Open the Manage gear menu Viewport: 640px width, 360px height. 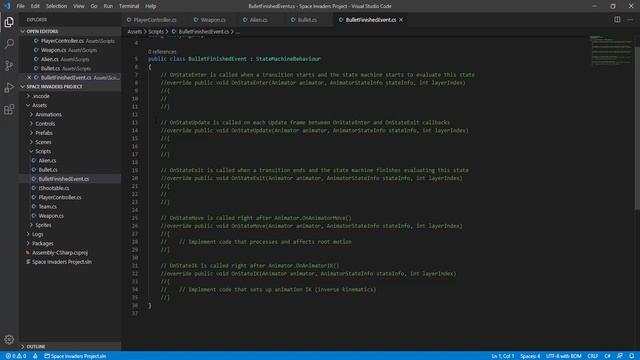pos(9,339)
